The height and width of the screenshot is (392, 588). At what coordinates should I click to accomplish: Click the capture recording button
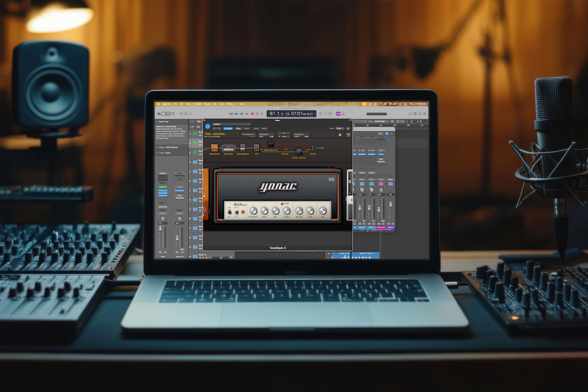[x=257, y=114]
